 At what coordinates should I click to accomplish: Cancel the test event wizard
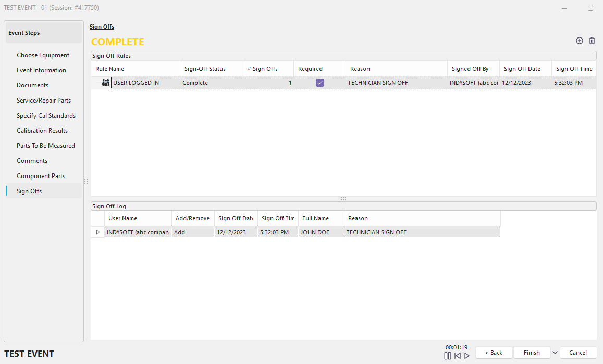[578, 353]
